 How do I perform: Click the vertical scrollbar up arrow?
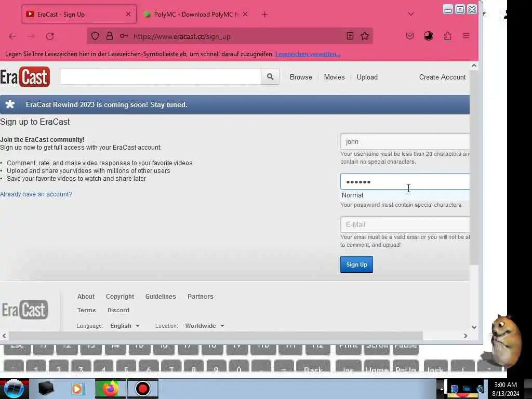point(474,66)
